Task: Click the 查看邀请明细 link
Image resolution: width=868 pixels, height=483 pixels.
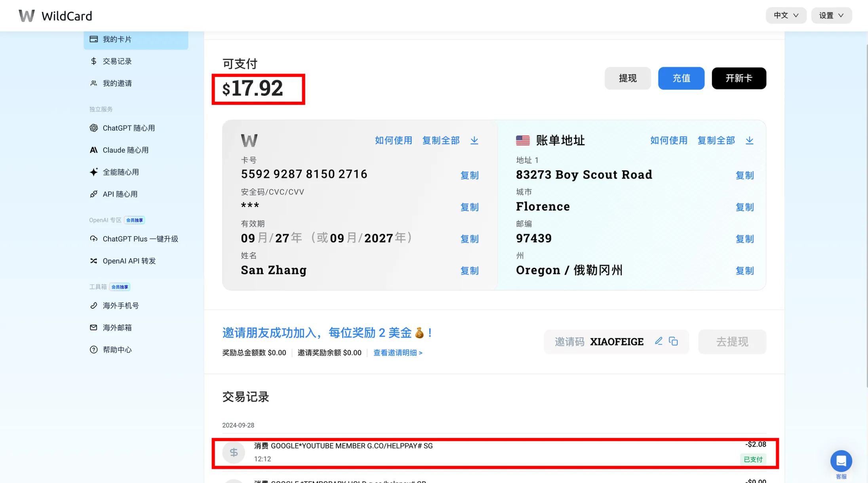Action: (398, 352)
